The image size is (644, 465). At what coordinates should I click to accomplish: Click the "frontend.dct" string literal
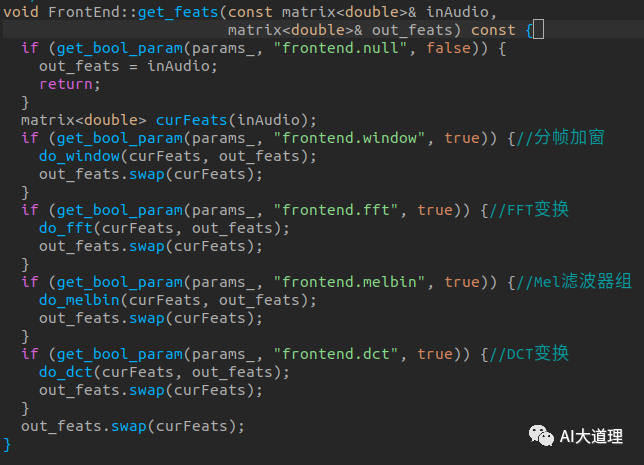point(336,354)
